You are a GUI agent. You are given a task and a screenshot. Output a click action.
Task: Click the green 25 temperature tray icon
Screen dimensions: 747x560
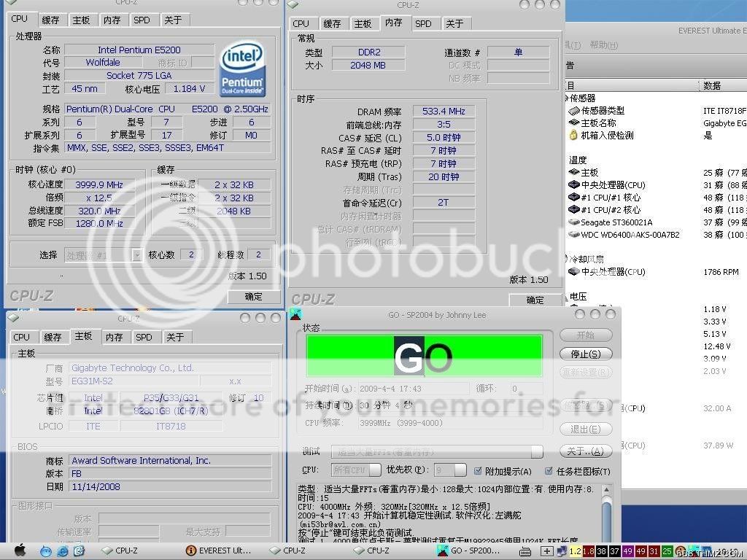(667, 551)
